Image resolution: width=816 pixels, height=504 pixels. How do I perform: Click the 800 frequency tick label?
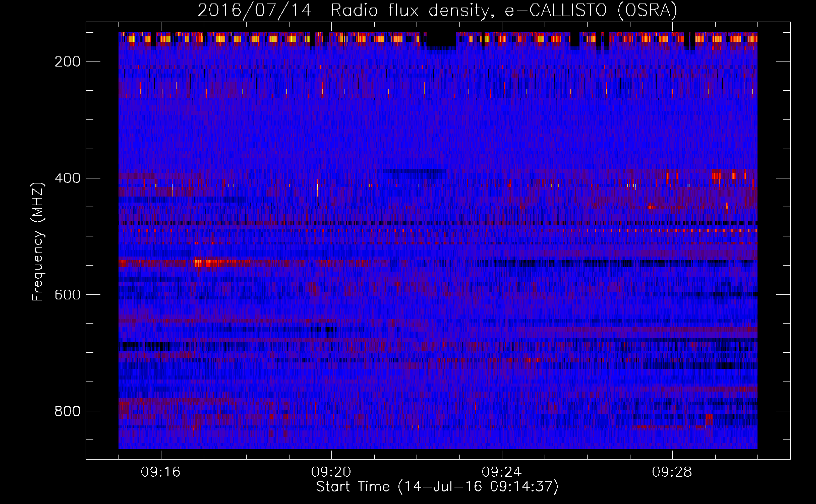tap(68, 411)
